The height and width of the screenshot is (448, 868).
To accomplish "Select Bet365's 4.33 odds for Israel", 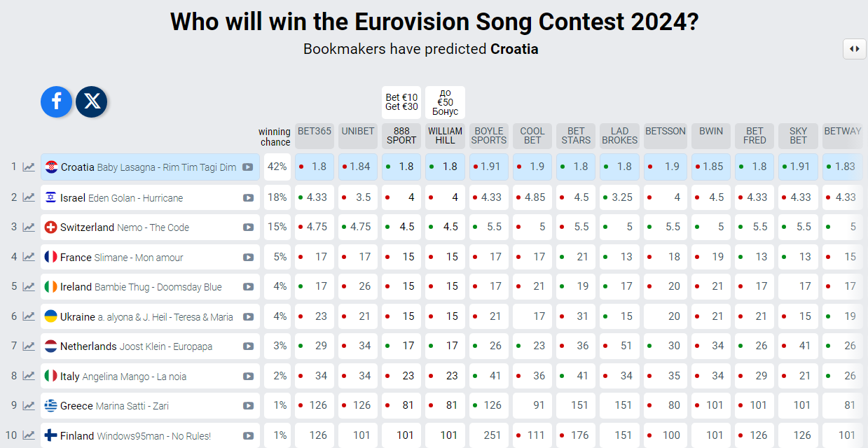I will 315,197.
